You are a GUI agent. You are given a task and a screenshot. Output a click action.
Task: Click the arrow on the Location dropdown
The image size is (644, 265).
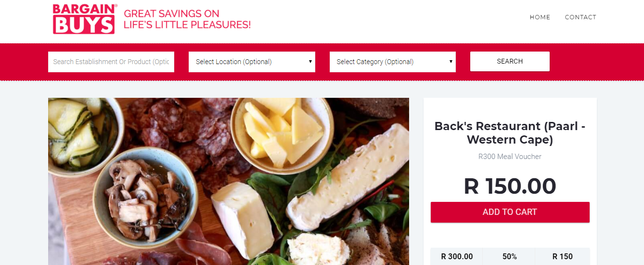(x=310, y=62)
